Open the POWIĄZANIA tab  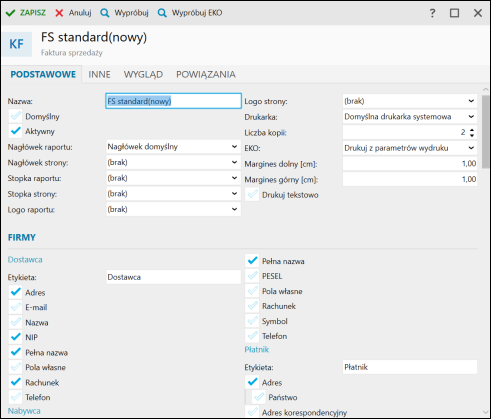206,74
